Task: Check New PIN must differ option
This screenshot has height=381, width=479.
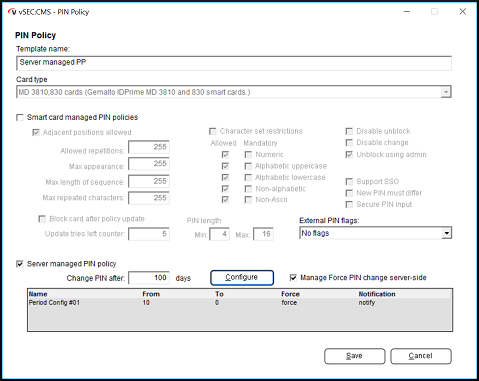Action: 349,193
